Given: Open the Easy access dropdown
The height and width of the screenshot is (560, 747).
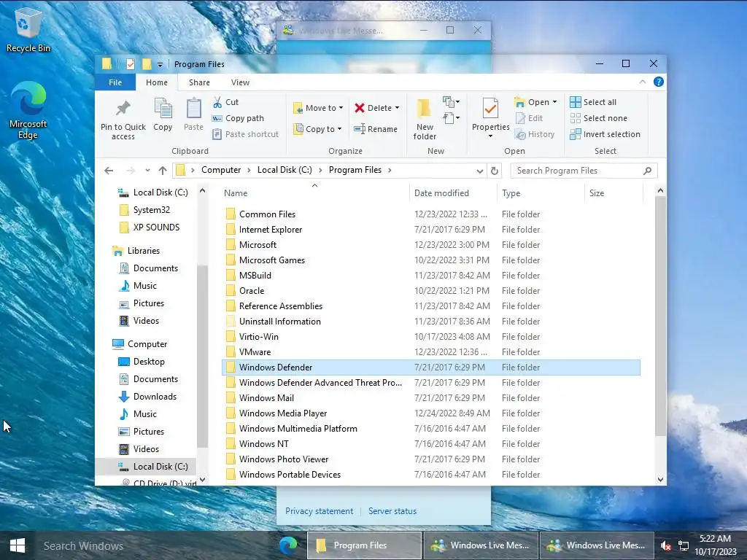Looking at the screenshot, I should [x=451, y=117].
